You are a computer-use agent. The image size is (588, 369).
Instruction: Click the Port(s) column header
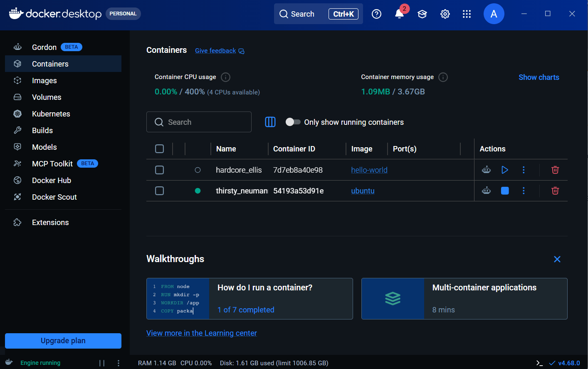[x=405, y=149]
